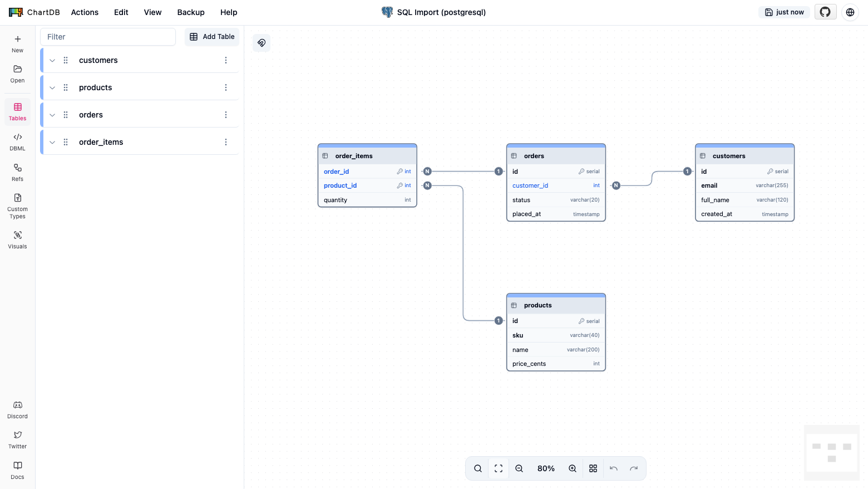Click the canvas search magnifier icon
The image size is (868, 489).
[x=478, y=468]
